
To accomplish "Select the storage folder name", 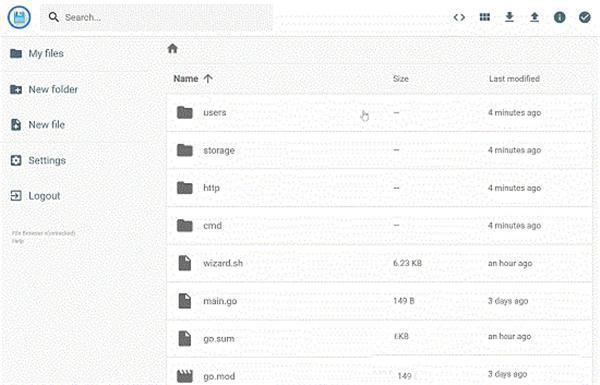I will point(219,150).
